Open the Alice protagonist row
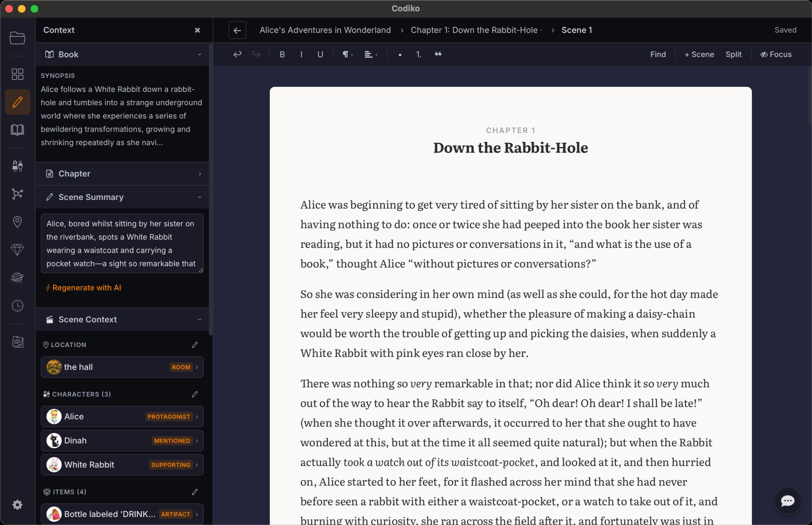This screenshot has height=525, width=812. coord(122,417)
